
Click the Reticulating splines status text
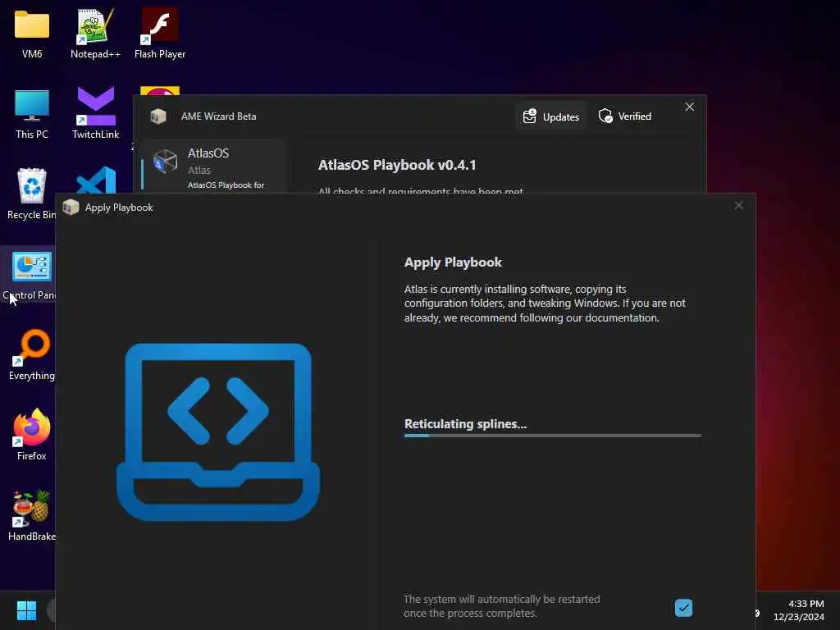click(466, 424)
